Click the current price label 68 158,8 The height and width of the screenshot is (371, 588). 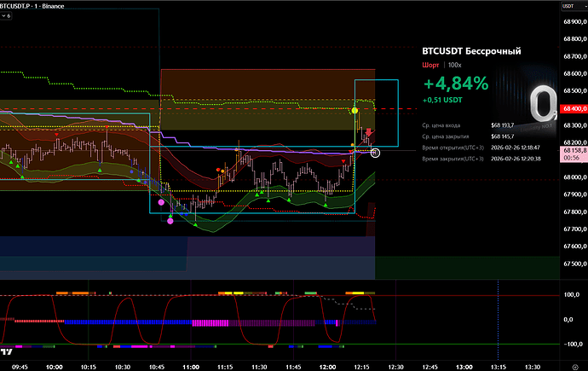tap(573, 150)
